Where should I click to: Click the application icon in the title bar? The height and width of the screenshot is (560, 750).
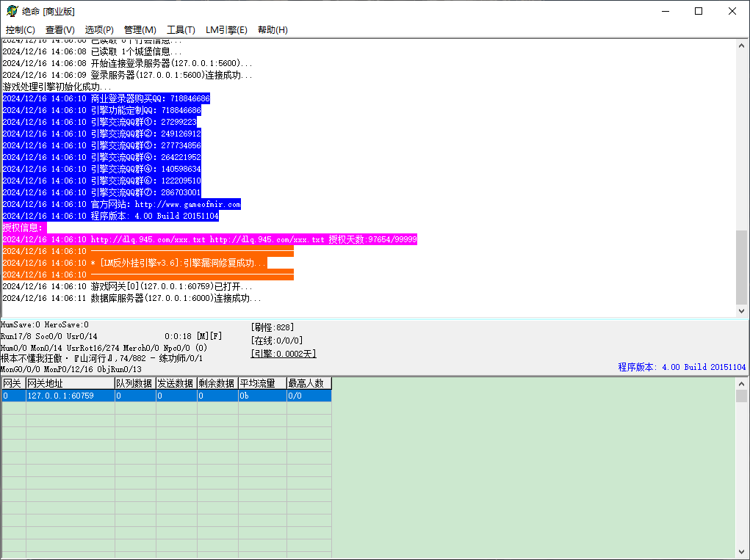(x=12, y=11)
